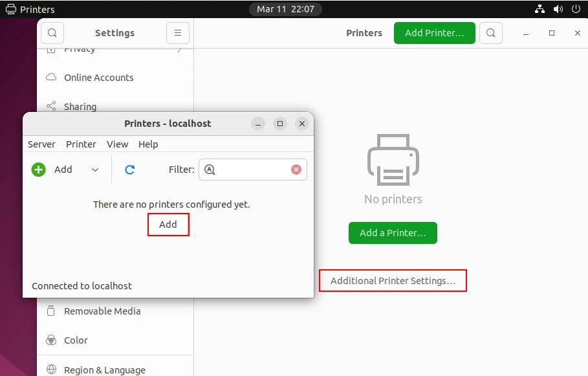
Task: Open the volume indicator in top bar
Action: click(x=558, y=9)
